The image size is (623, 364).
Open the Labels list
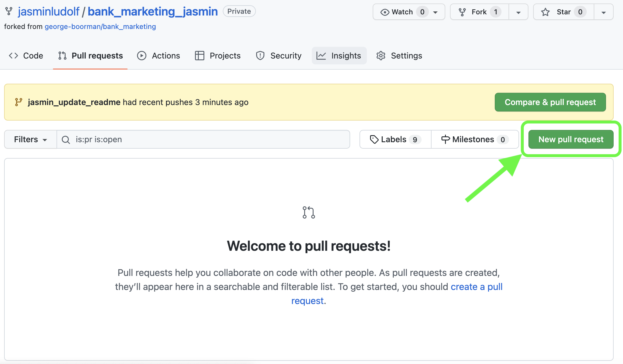tap(396, 139)
